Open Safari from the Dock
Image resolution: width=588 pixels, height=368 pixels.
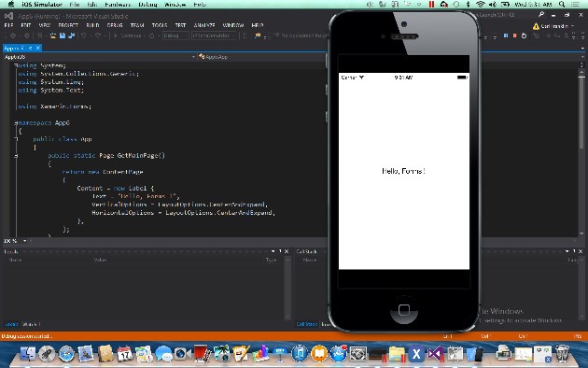coord(66,354)
